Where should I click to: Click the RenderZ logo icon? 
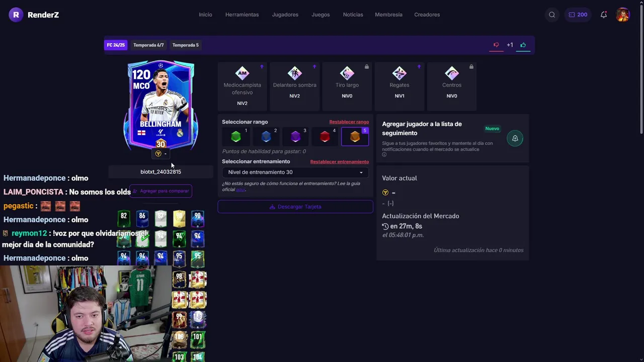16,15
